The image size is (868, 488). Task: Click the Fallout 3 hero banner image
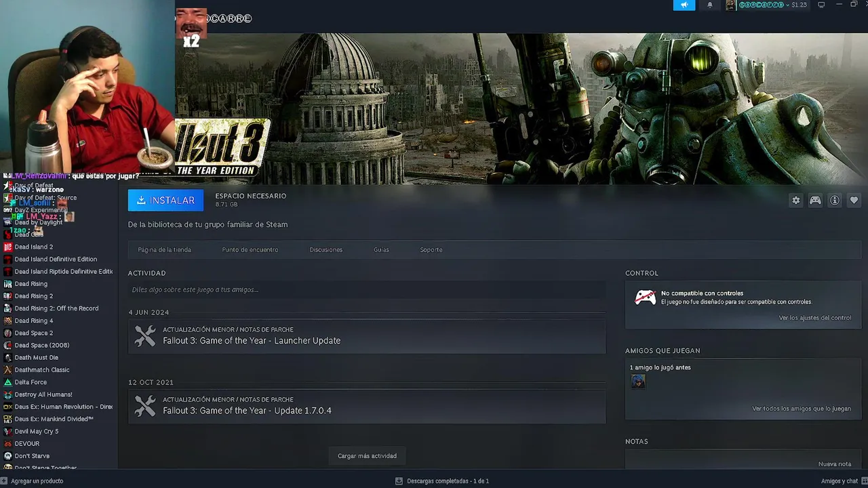pos(521,108)
